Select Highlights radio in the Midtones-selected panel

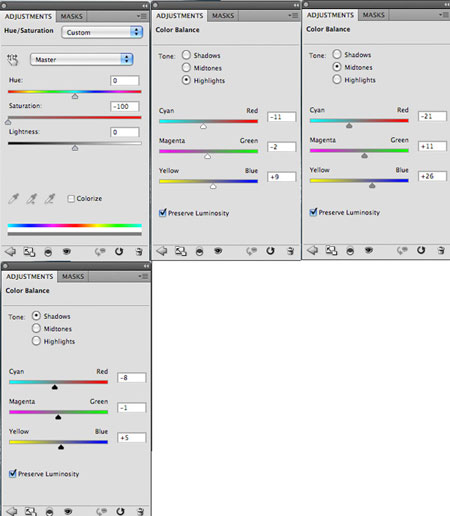click(x=337, y=79)
